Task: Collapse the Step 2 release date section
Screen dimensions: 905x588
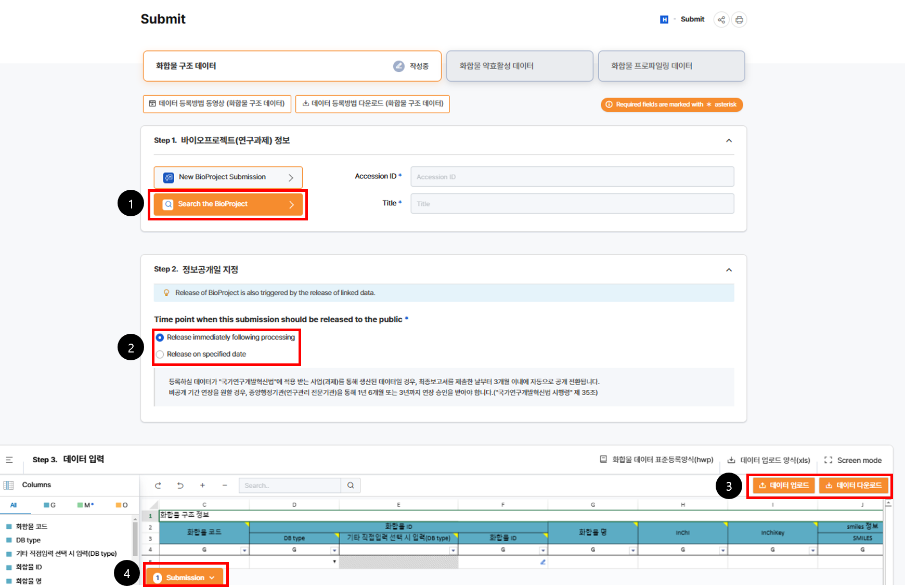Action: pos(729,270)
